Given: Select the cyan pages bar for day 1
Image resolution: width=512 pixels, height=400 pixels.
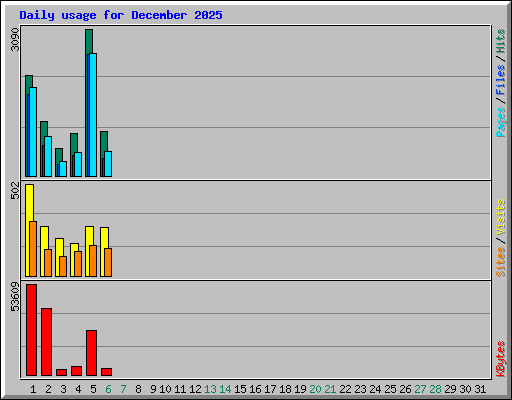Looking at the screenshot, I should (x=33, y=132).
